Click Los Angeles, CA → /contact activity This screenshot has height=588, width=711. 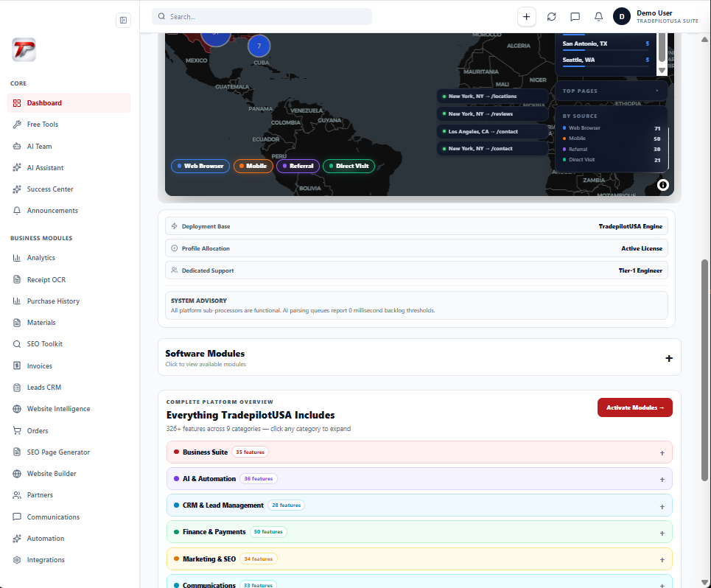[492, 131]
